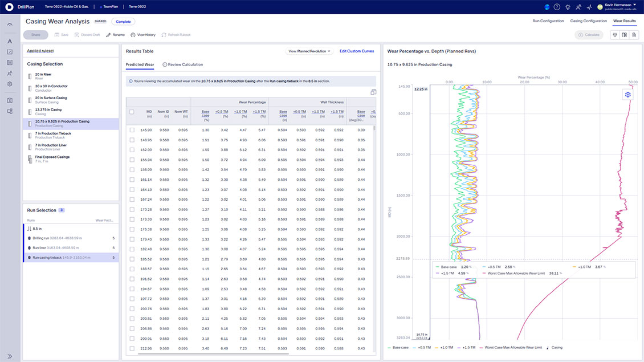Check the row with MD 167.24
The height and width of the screenshot is (362, 644).
pyautogui.click(x=132, y=200)
